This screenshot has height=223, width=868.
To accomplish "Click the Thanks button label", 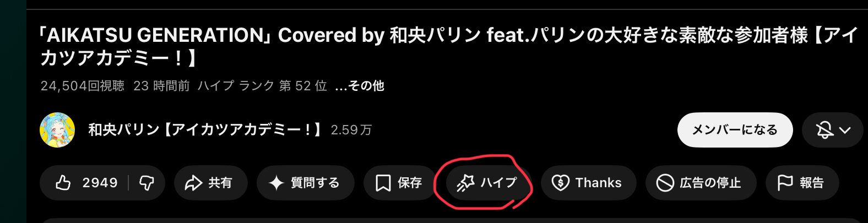I will (598, 183).
